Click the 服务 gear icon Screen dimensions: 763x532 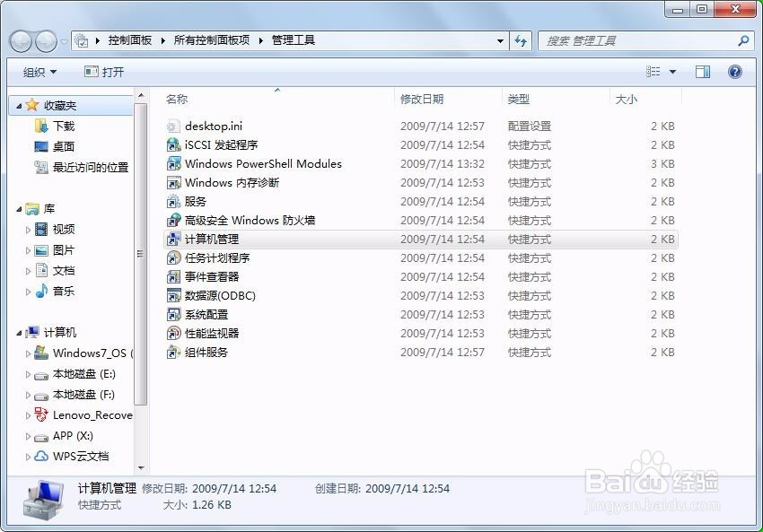[x=173, y=201]
